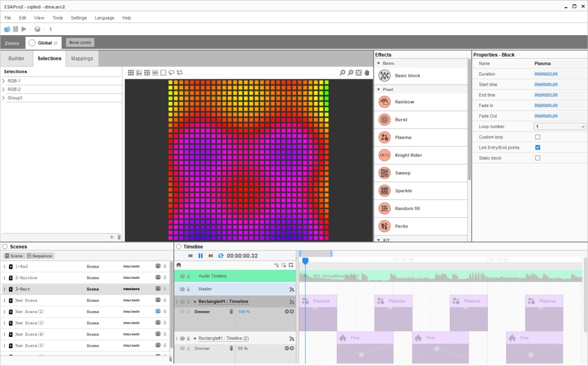Enable the Static block checkbox
This screenshot has height=366, width=588.
click(x=538, y=158)
